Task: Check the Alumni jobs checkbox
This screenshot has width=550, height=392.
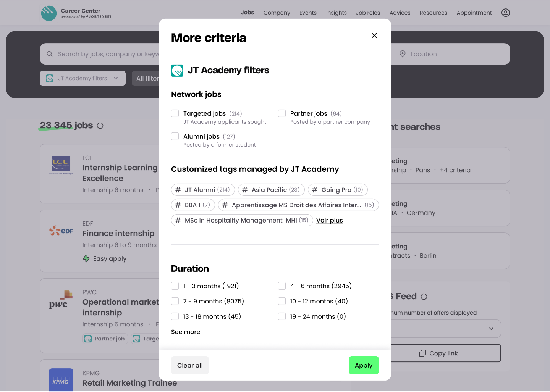Action: click(x=175, y=136)
